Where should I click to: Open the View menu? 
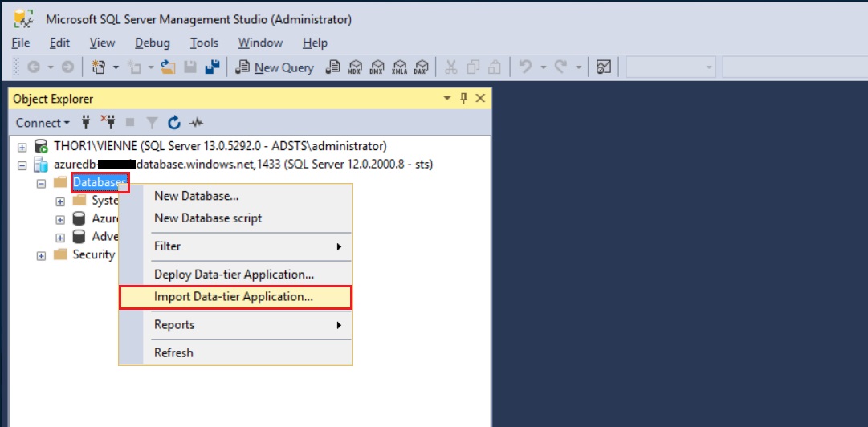coord(103,43)
